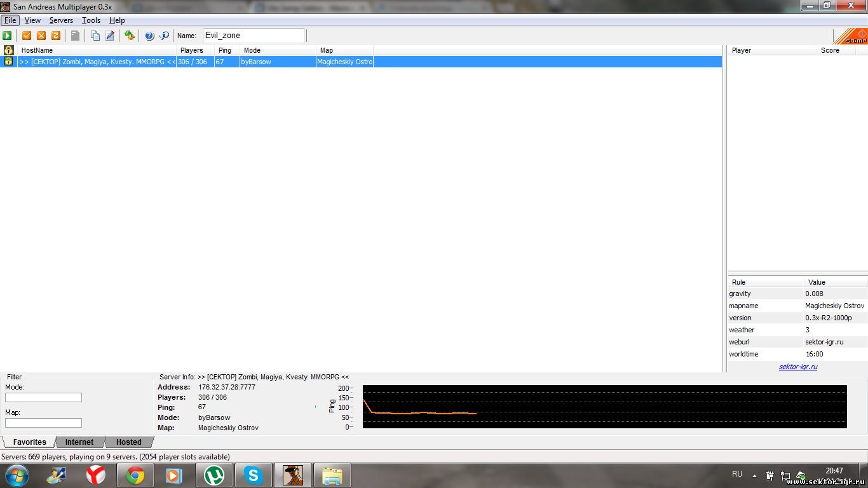Click the GTA San Andreas taskbar icon
Viewport: 868px width, 488px height.
tap(292, 475)
